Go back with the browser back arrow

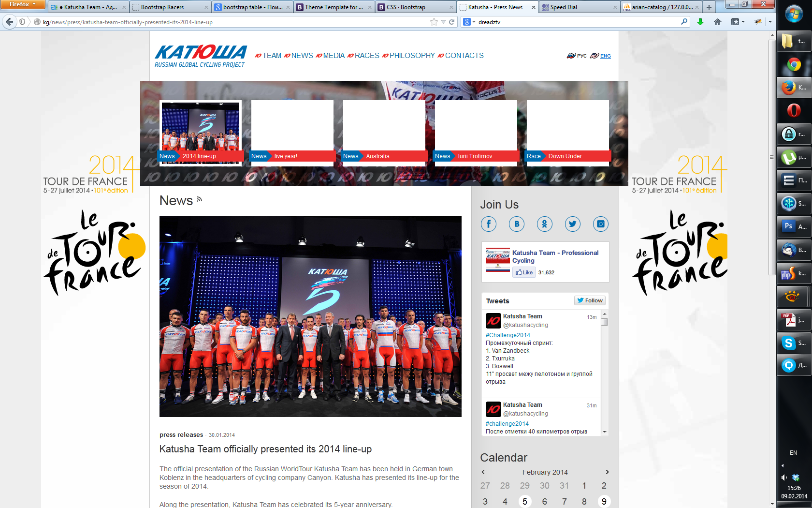[x=9, y=22]
